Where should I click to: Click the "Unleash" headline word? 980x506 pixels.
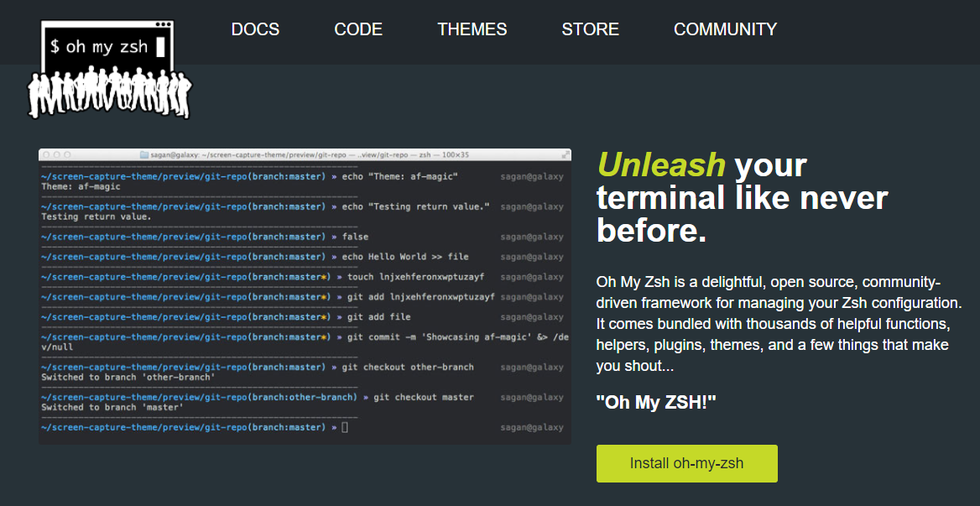coord(661,165)
